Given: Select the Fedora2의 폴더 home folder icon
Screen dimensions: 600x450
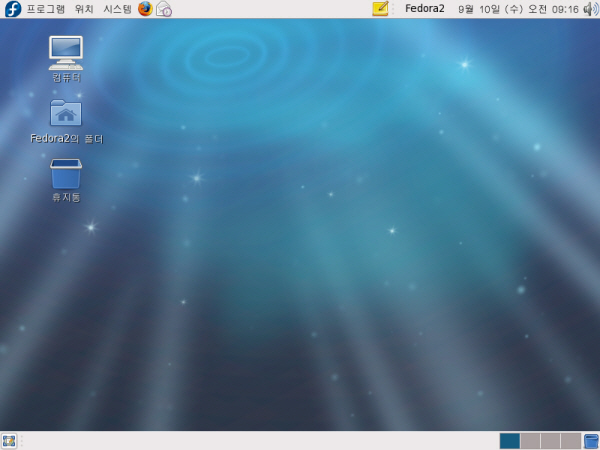Looking at the screenshot, I should click(67, 122).
